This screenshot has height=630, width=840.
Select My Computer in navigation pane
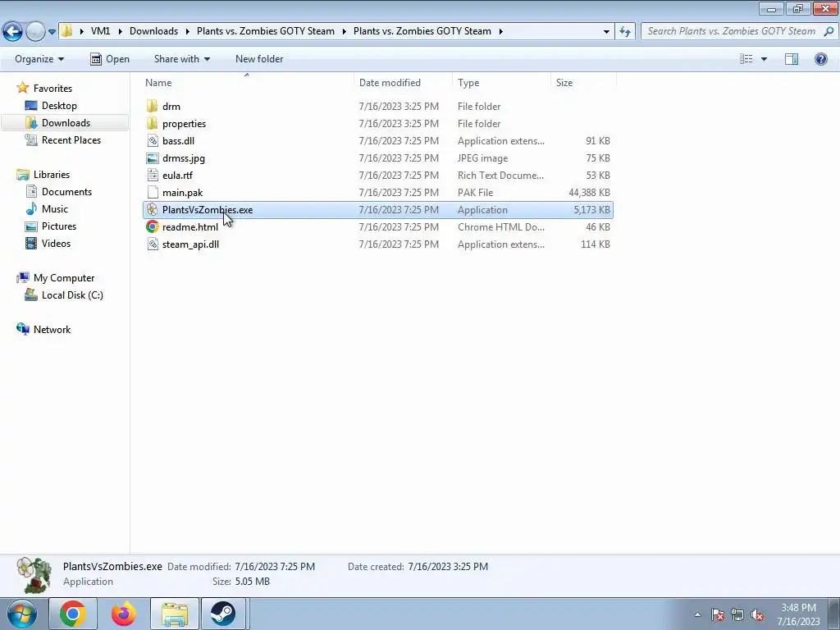[x=64, y=278]
